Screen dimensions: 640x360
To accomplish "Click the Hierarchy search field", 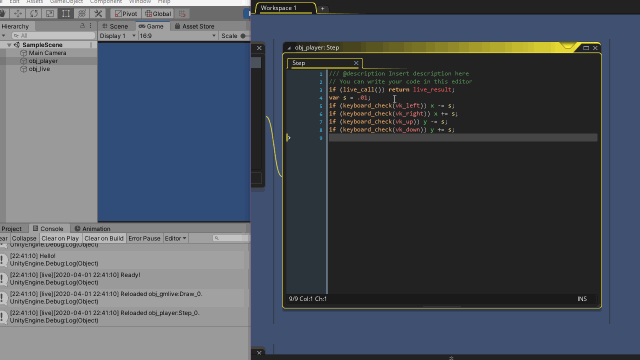I will [53, 36].
